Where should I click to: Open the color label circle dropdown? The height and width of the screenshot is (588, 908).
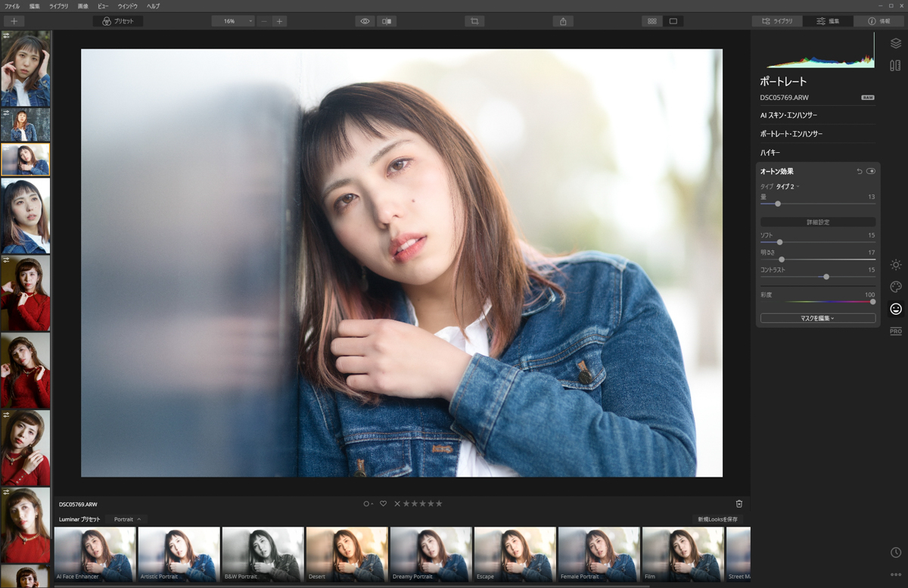coord(367,504)
